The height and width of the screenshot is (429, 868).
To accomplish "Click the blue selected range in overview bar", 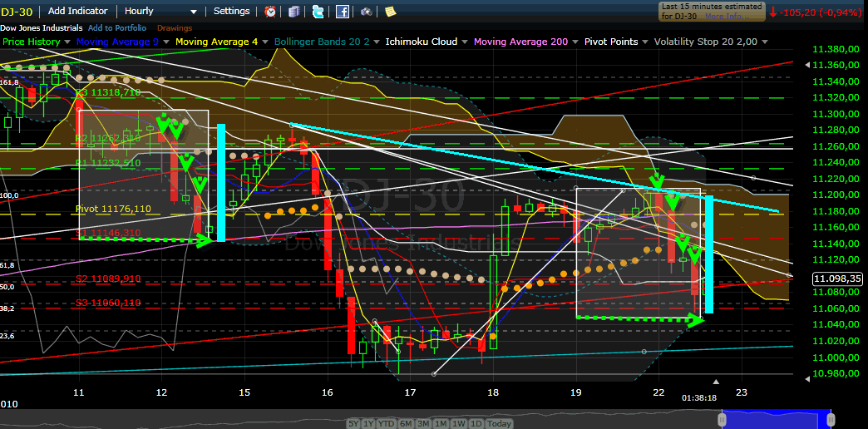I will click(776, 418).
